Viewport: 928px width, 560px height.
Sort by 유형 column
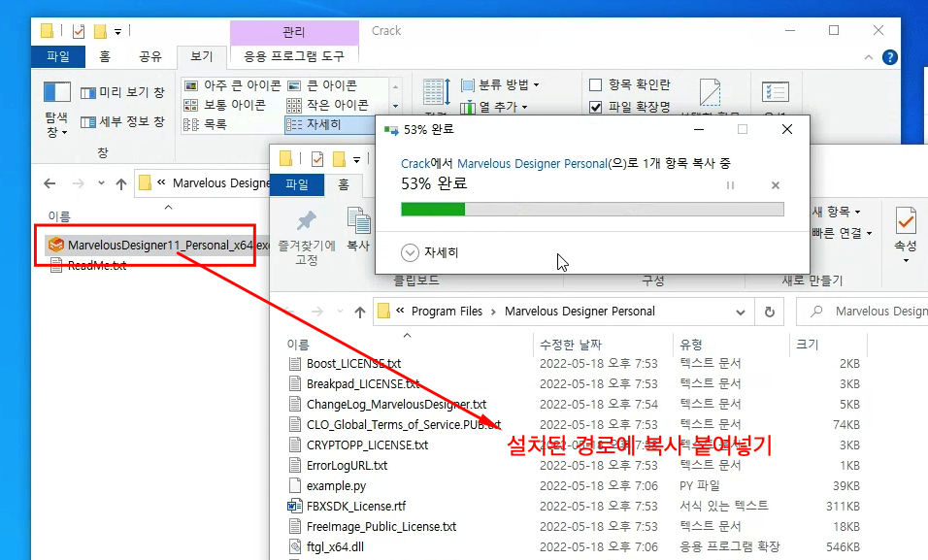click(x=691, y=345)
